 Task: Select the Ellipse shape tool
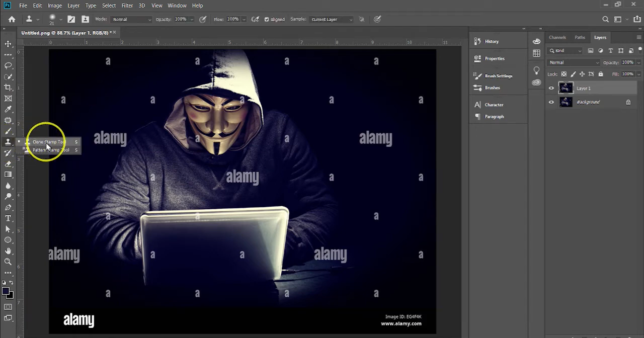(x=8, y=240)
